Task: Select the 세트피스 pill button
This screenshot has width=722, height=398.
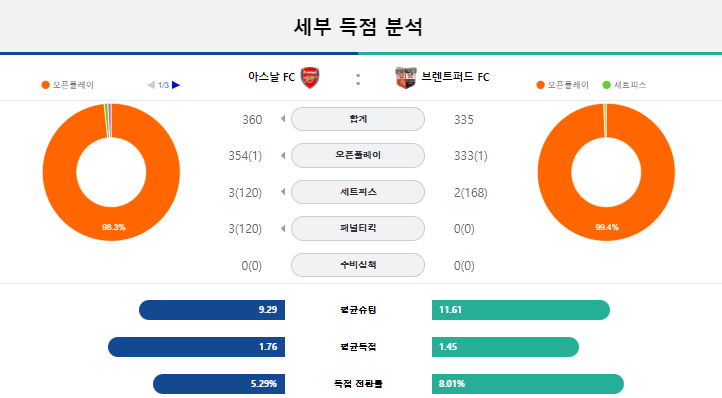Action: [x=358, y=192]
